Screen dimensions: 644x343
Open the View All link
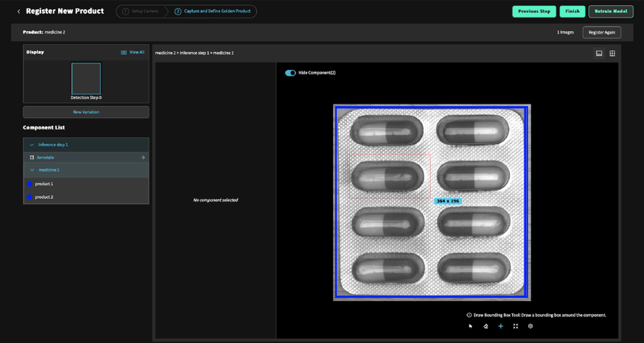click(x=133, y=53)
